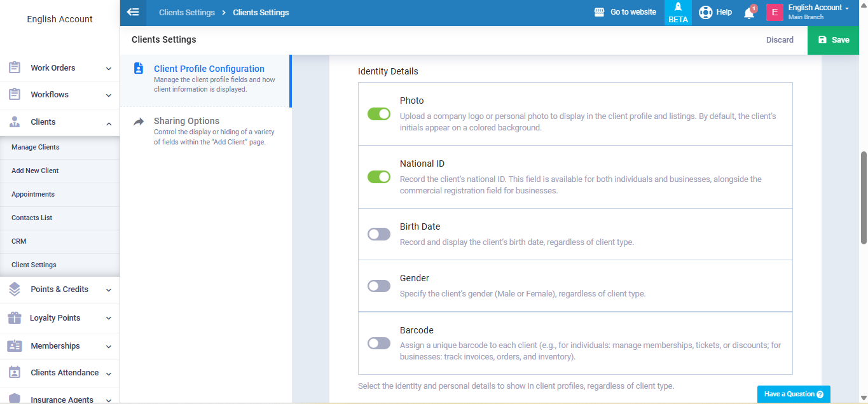The image size is (868, 404).
Task: Collapse the Clients menu section
Action: pyautogui.click(x=109, y=123)
